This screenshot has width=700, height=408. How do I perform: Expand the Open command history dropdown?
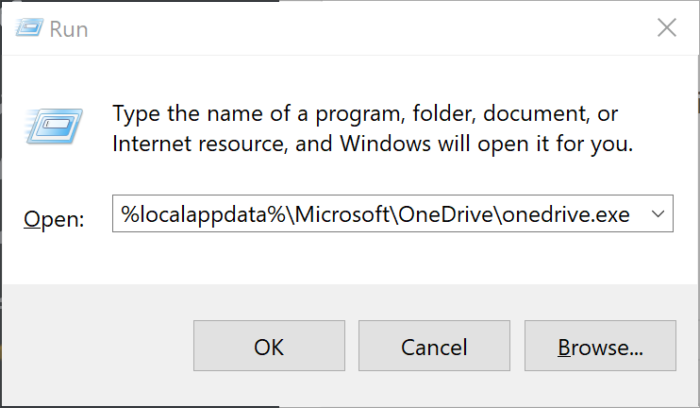656,214
